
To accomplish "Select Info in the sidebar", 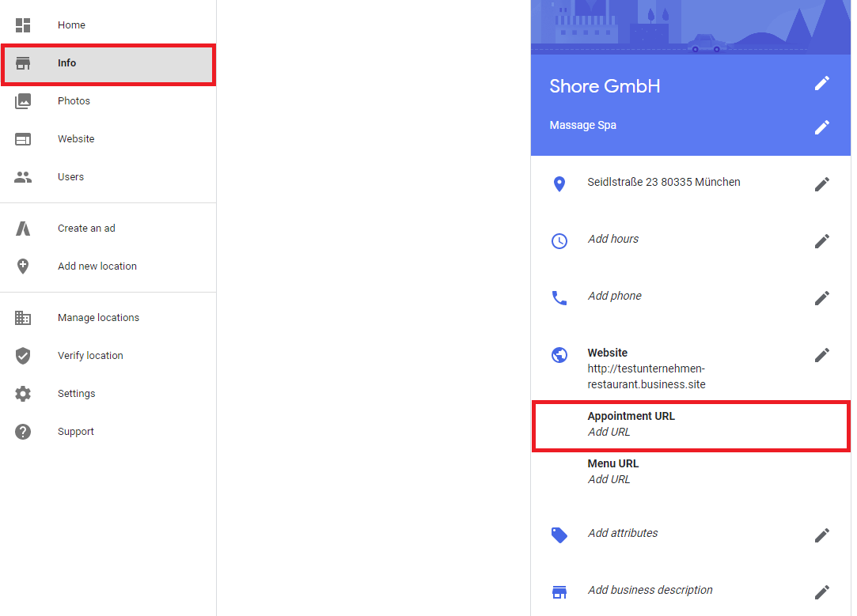I will coord(67,63).
